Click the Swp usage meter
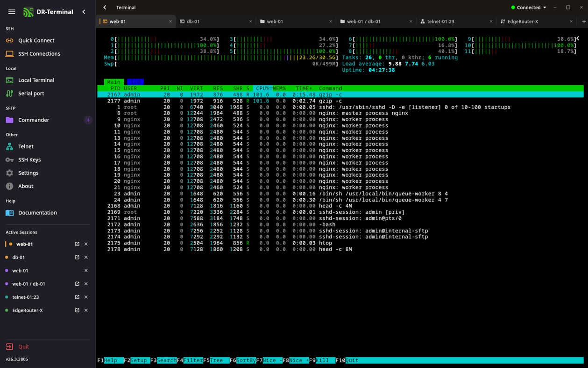 [x=221, y=64]
